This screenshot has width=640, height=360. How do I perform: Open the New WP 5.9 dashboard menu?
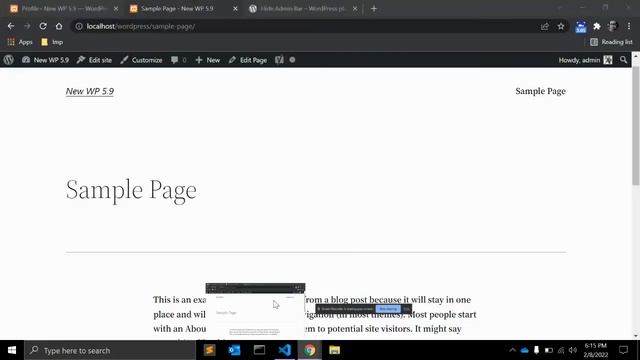pyautogui.click(x=45, y=60)
